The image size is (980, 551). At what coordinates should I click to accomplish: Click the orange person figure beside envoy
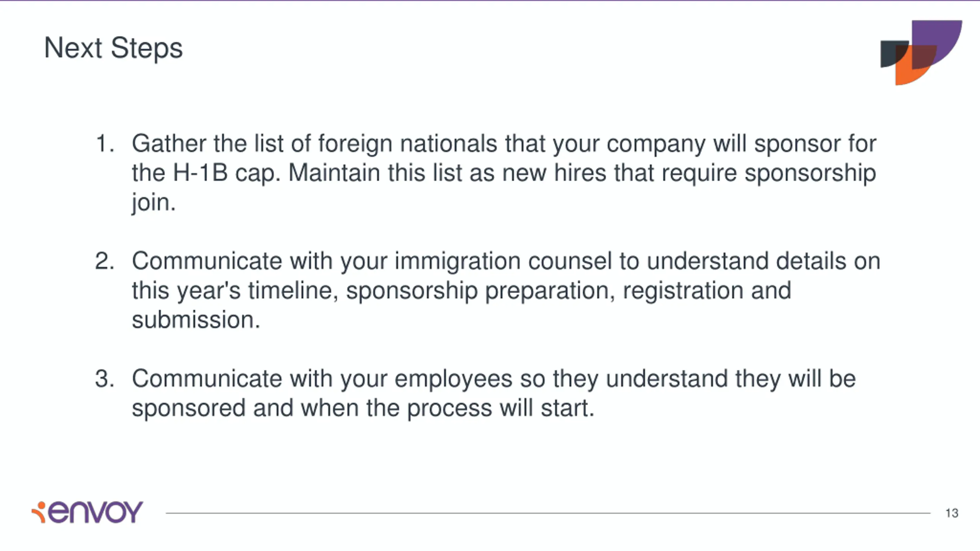(x=39, y=512)
